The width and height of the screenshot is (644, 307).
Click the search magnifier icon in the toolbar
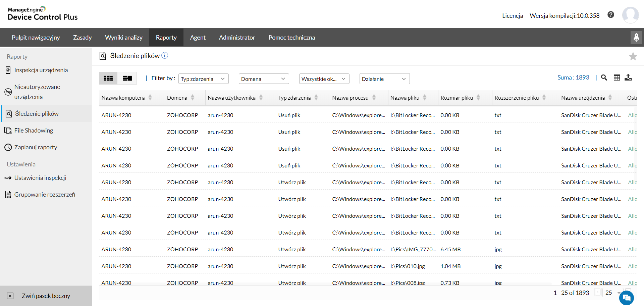(x=604, y=78)
